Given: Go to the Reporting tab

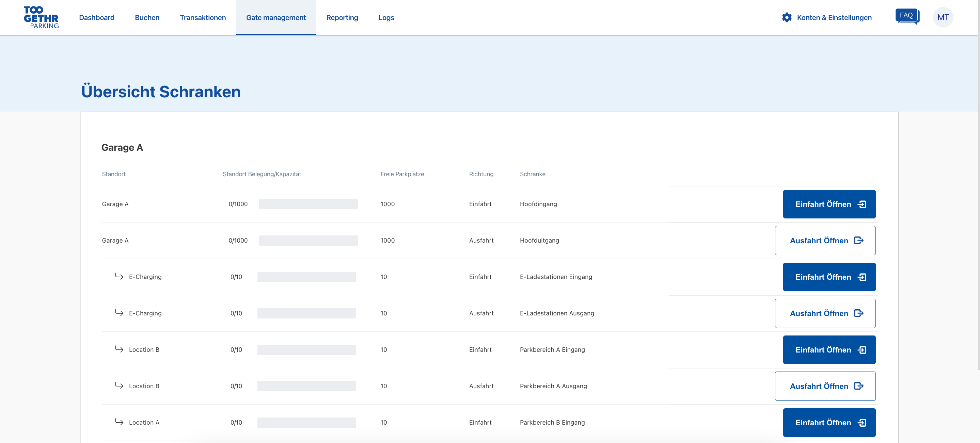Looking at the screenshot, I should point(342,17).
